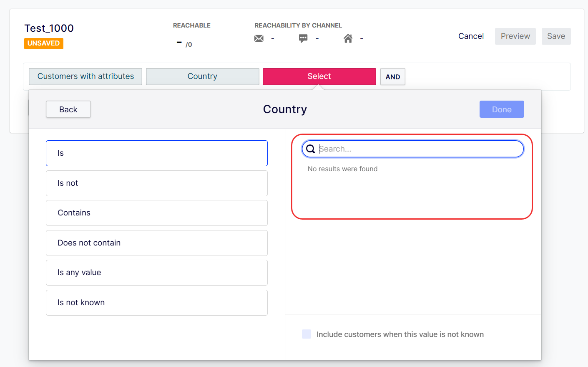This screenshot has height=367, width=588.
Task: Click the Preview button
Action: [515, 36]
